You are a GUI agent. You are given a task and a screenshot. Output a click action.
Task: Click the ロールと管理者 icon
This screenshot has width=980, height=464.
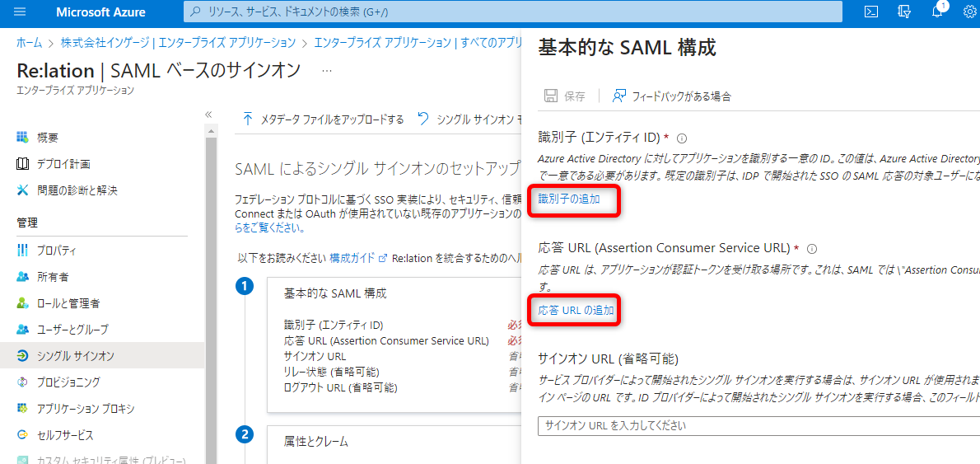[x=22, y=303]
